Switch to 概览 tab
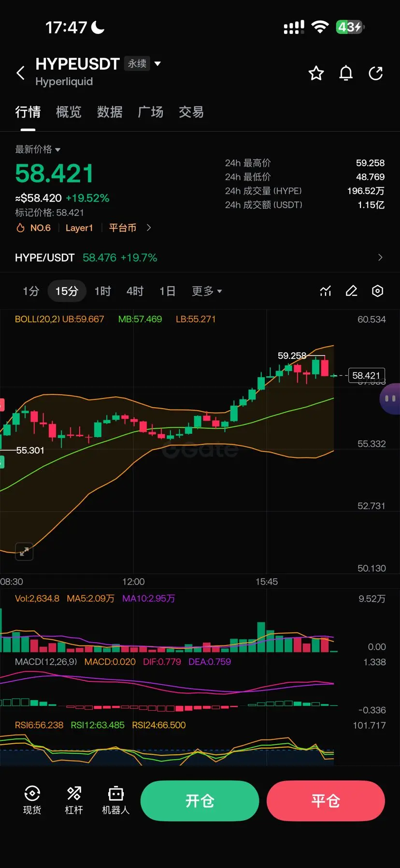The width and height of the screenshot is (400, 868). pos(69,112)
